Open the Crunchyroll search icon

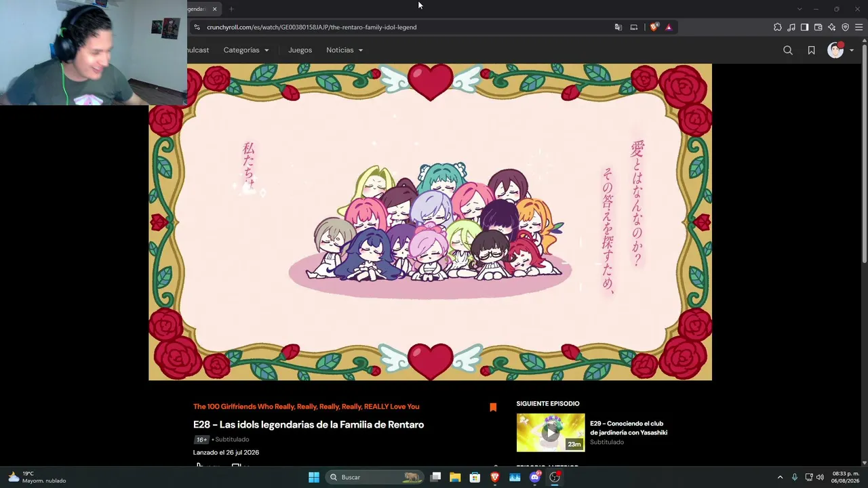(x=788, y=50)
